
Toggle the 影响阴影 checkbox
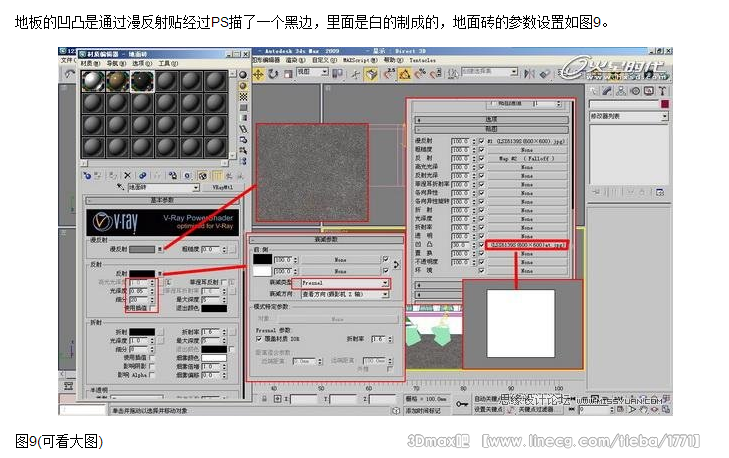click(x=152, y=366)
